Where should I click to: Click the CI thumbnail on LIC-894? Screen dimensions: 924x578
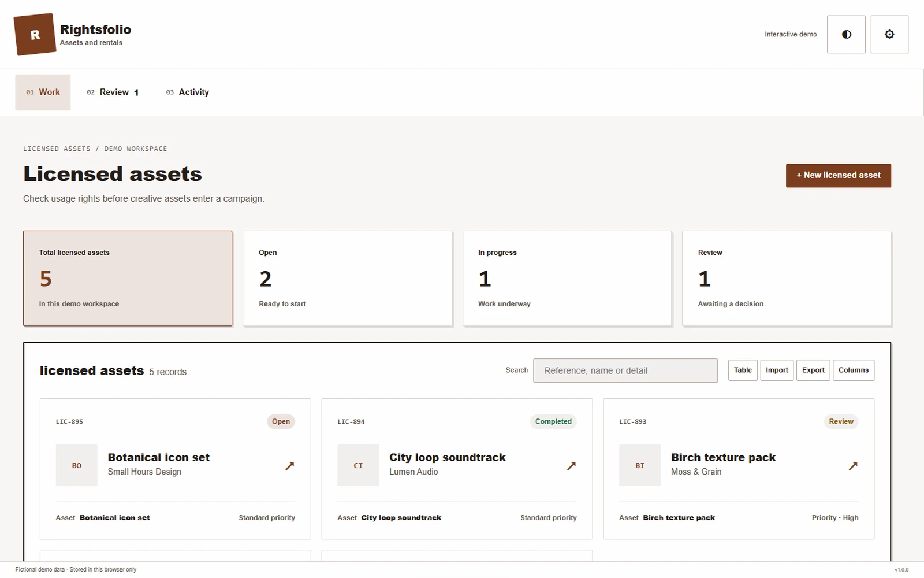pos(358,465)
